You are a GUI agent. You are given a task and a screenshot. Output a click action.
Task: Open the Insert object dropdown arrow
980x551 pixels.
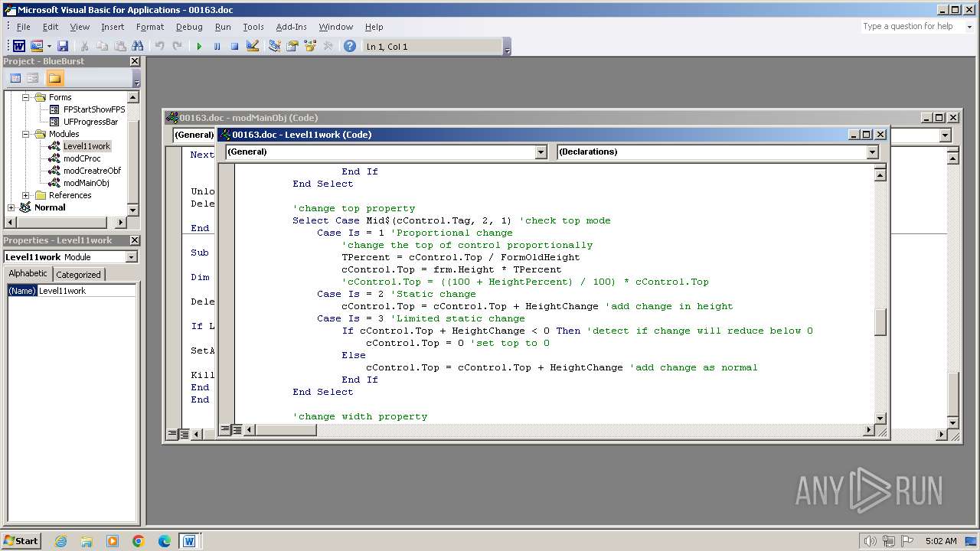coord(49,47)
